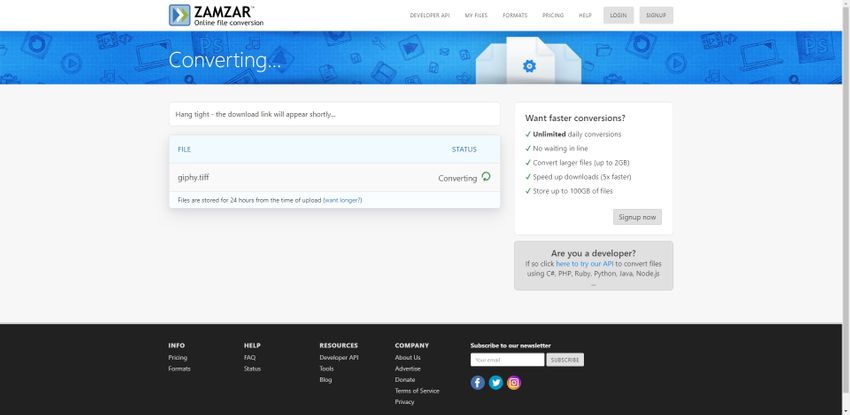Screen dimensions: 850x415
Task: Open Help in the top navigation
Action: coord(585,16)
